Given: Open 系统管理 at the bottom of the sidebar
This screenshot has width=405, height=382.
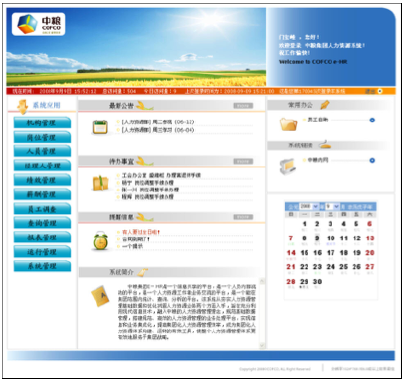Looking at the screenshot, I should 42,266.
